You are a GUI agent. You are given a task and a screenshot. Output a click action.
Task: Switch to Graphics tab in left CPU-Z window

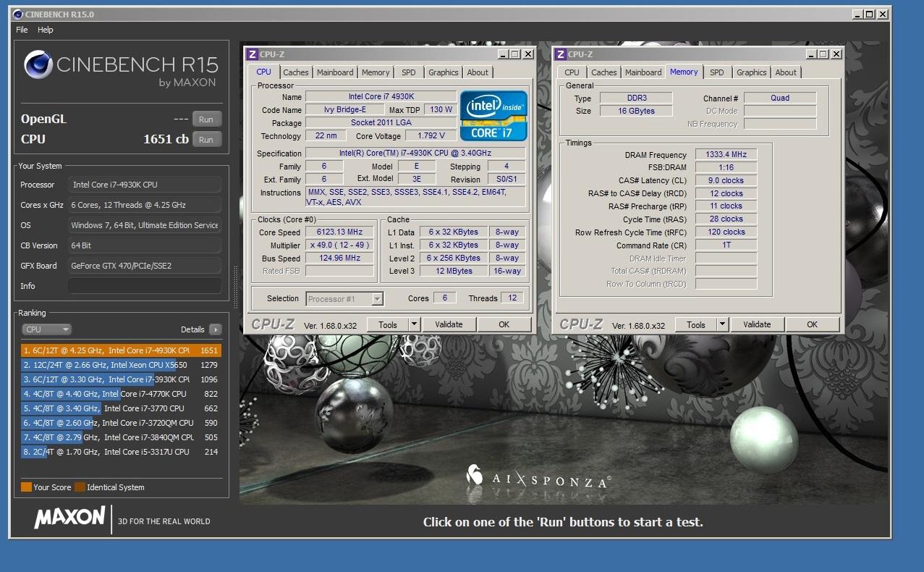pyautogui.click(x=444, y=72)
